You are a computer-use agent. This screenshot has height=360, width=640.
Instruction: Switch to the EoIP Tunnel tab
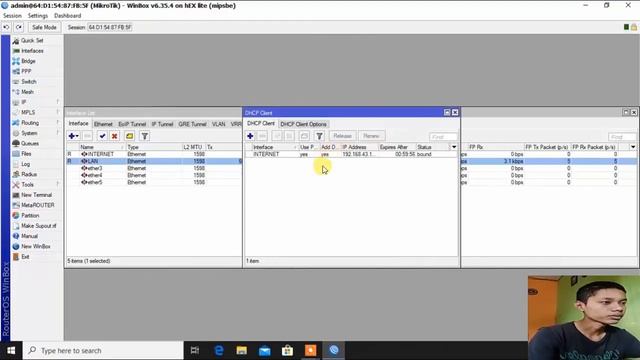pos(132,124)
